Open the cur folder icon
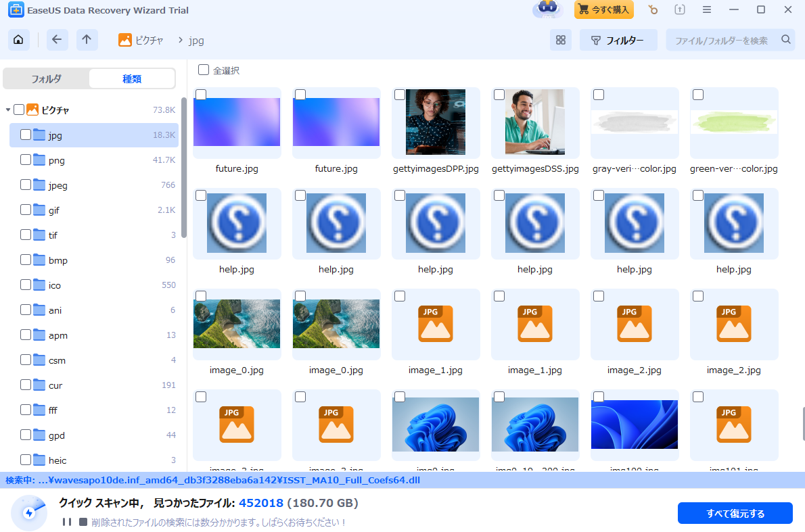The height and width of the screenshot is (532, 805). tap(39, 385)
